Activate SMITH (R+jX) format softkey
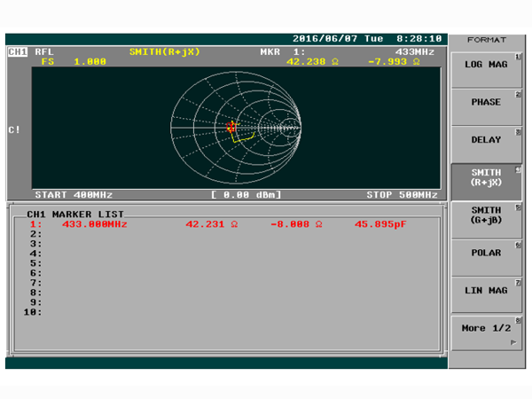 [486, 182]
